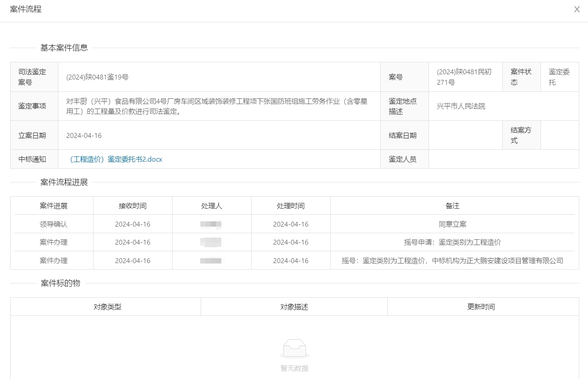
Task: Select the 处理时间 column header
Action: (x=291, y=206)
